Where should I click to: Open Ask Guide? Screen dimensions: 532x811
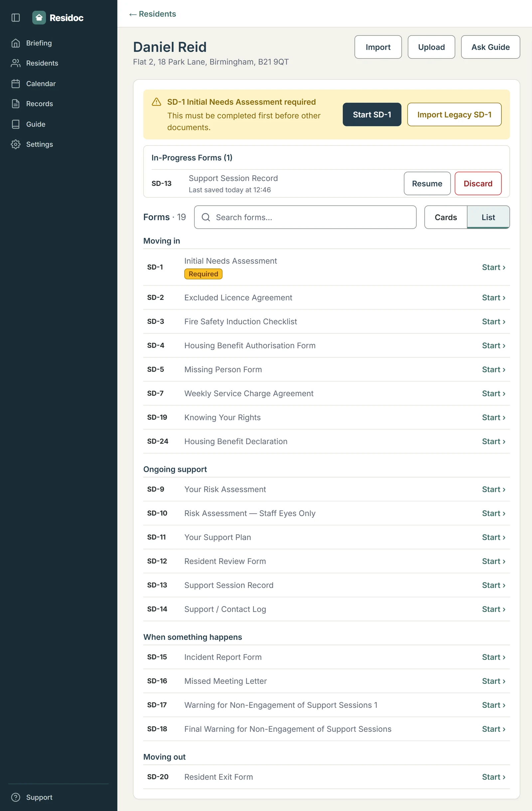tap(490, 47)
